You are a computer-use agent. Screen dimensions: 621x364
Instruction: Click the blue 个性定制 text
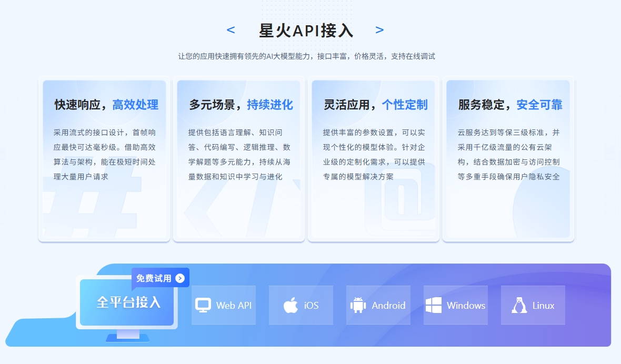coord(405,105)
